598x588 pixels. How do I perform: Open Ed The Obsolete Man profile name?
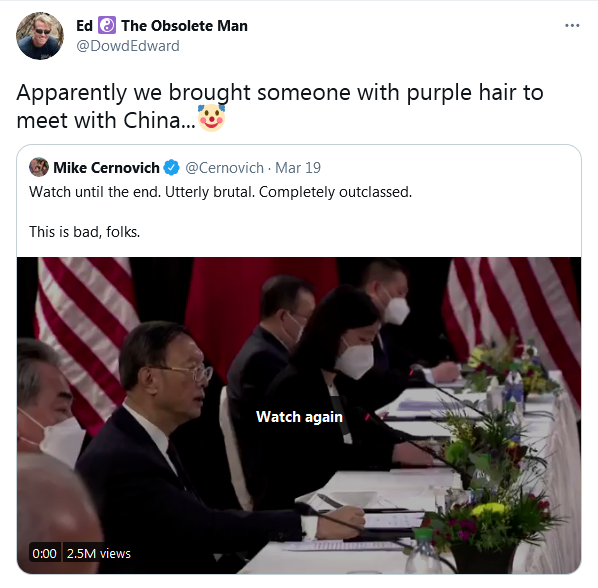(x=162, y=26)
